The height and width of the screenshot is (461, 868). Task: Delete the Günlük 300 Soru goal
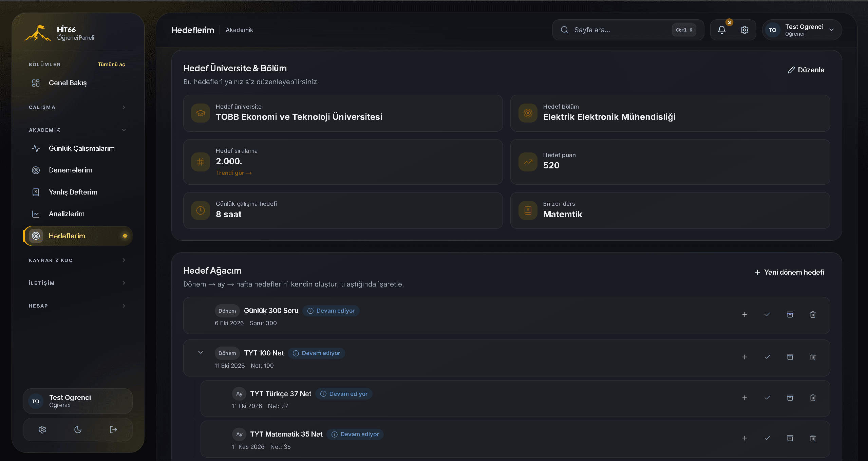(x=813, y=315)
